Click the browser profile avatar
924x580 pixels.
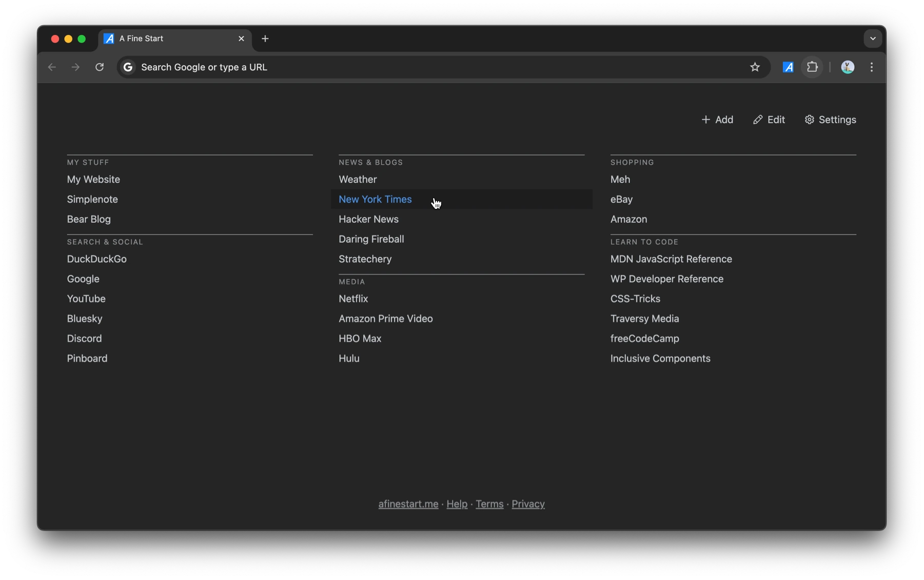coord(848,67)
